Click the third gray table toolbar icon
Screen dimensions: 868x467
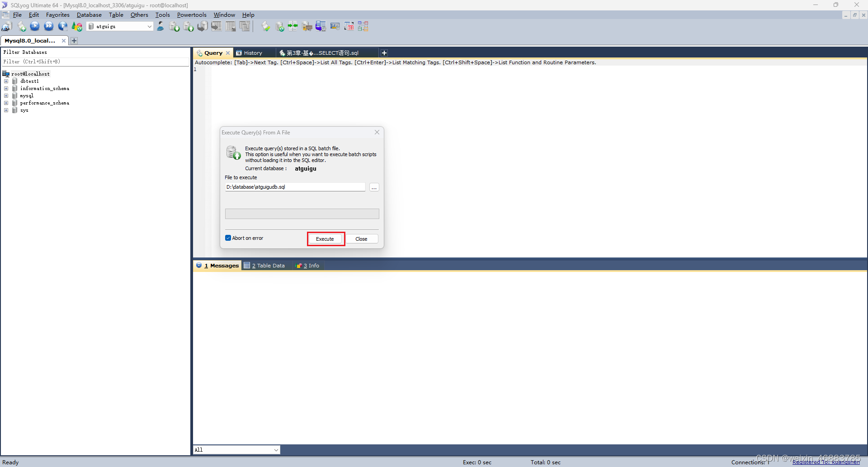(245, 26)
